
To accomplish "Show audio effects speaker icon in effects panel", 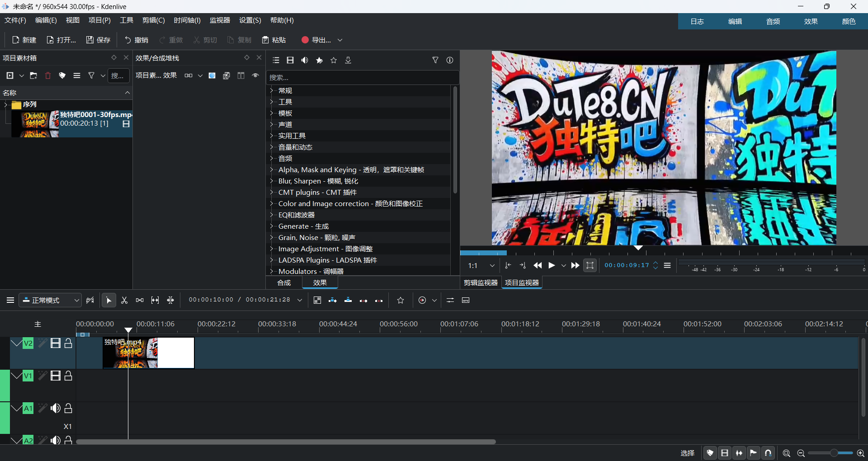I will [305, 60].
